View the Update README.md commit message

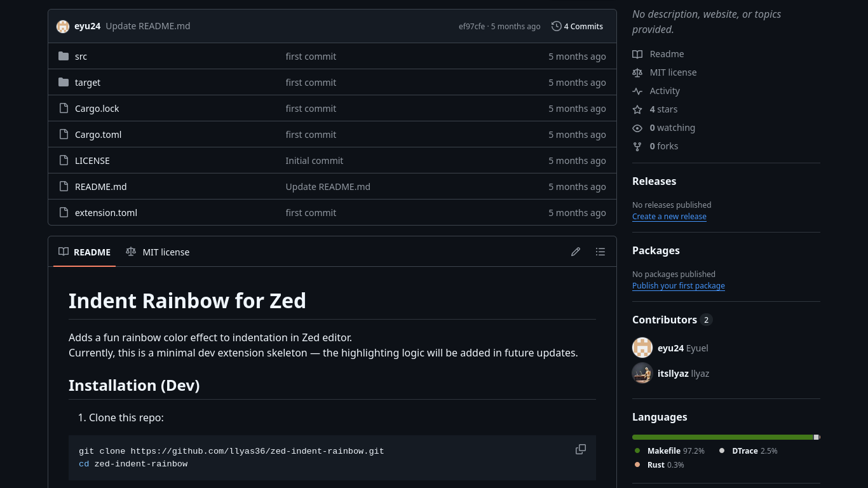pos(147,26)
